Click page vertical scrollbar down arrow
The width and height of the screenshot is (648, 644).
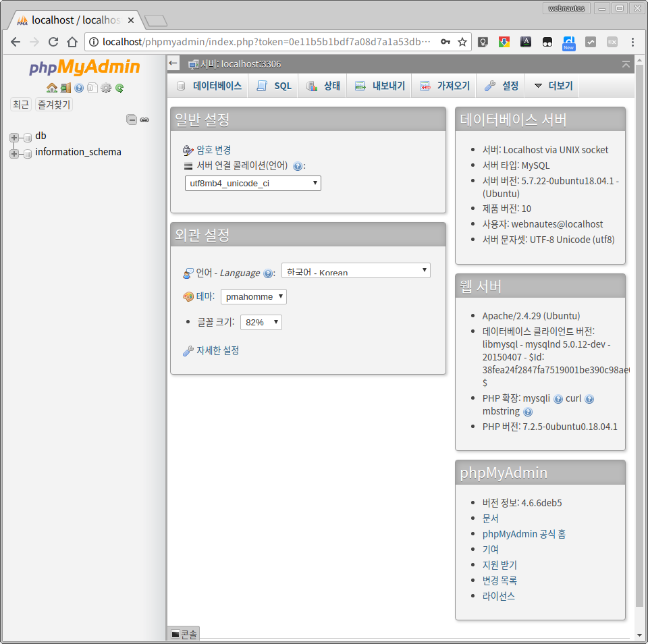point(639,635)
